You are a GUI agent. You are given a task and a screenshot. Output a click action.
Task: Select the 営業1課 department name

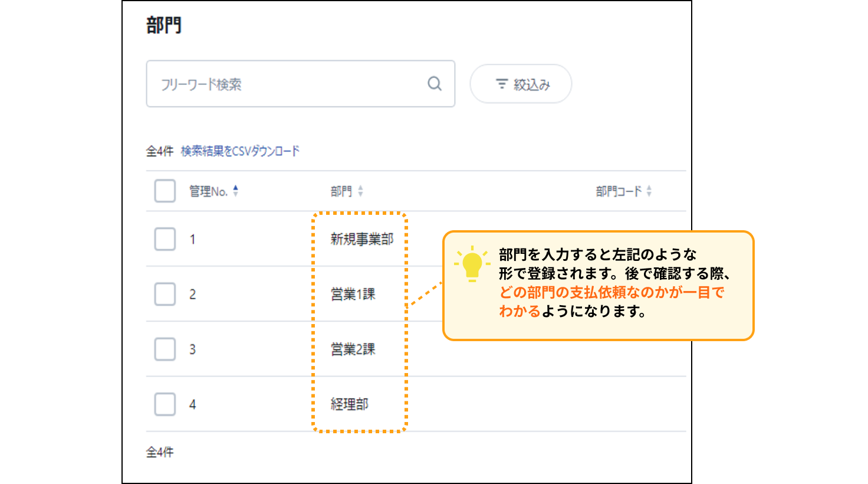tap(353, 294)
